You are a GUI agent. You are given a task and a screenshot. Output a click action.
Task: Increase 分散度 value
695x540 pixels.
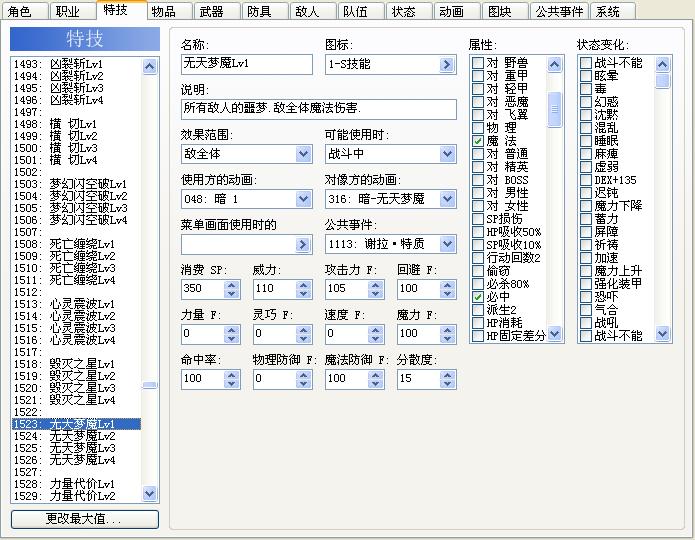(447, 375)
